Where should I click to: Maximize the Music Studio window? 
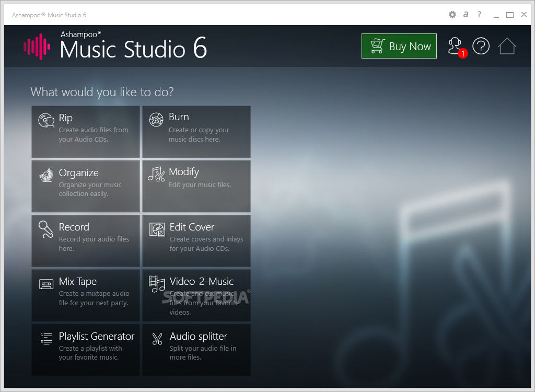click(510, 15)
